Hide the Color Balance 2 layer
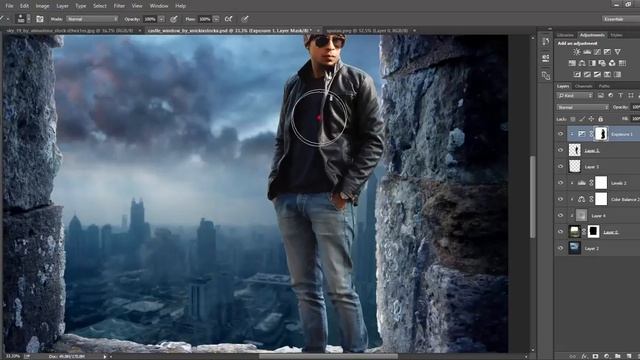This screenshot has height=360, width=640. pos(560,199)
